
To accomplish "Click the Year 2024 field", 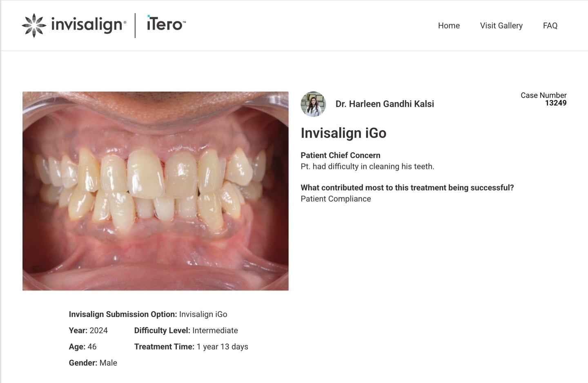I will [88, 330].
